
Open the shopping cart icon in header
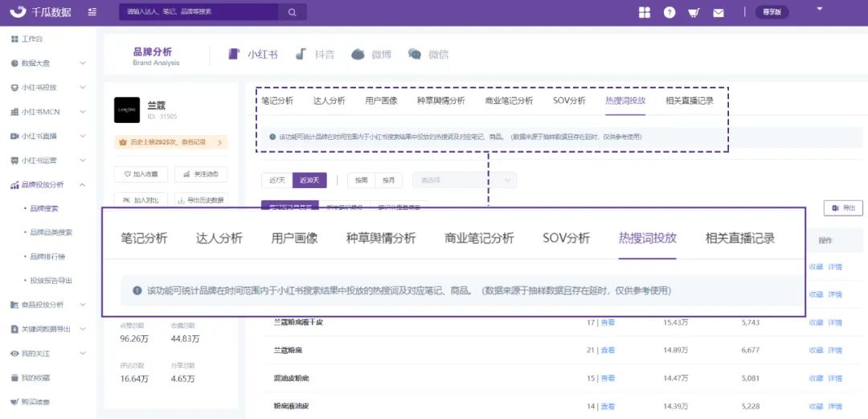click(x=694, y=13)
